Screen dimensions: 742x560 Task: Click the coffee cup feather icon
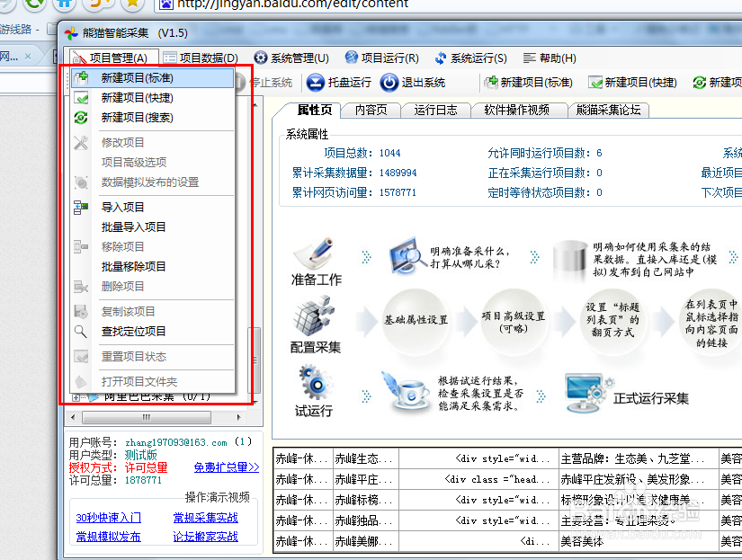pyautogui.click(x=407, y=392)
